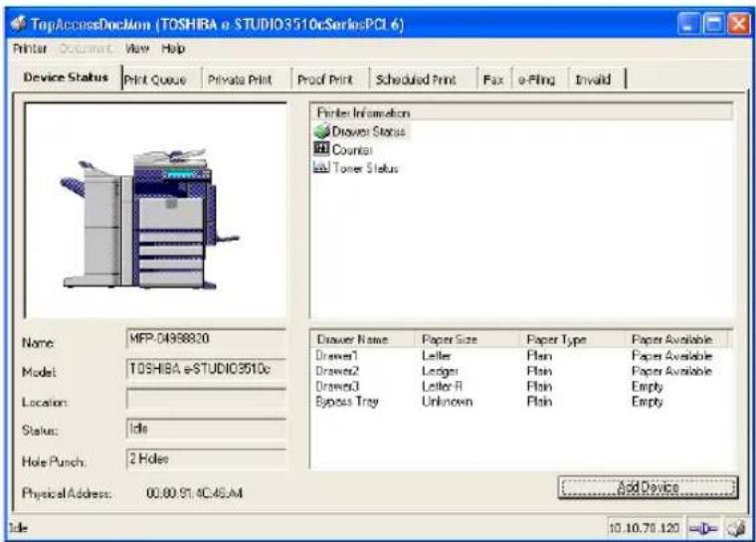Switch to the Device Status tab
Viewport: 756px width, 542px height.
[66, 78]
